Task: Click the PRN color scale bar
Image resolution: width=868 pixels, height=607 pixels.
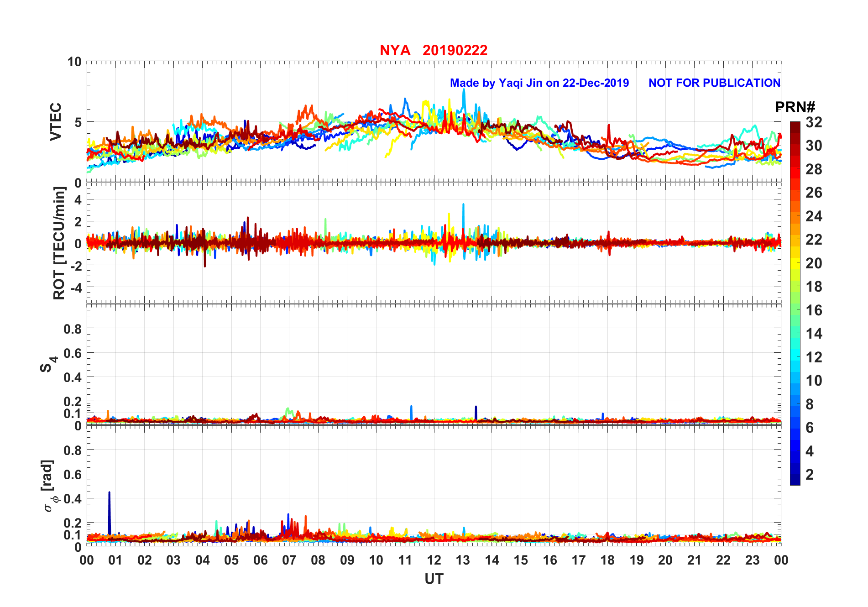Action: [795, 303]
